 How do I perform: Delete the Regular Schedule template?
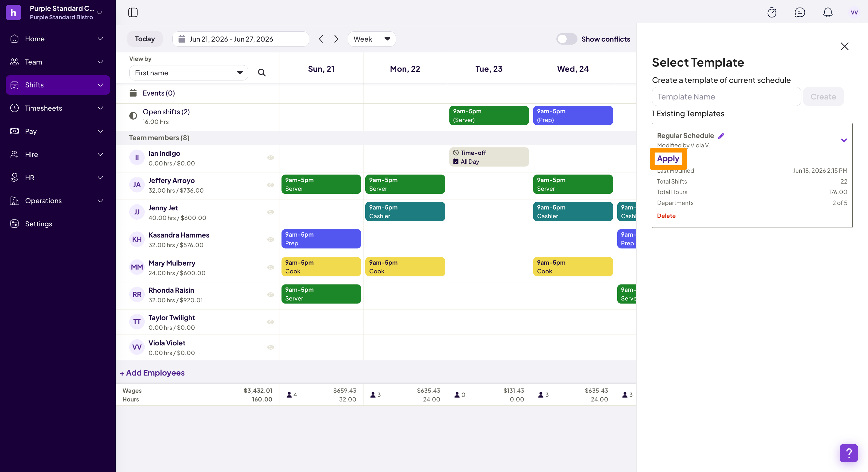(666, 216)
